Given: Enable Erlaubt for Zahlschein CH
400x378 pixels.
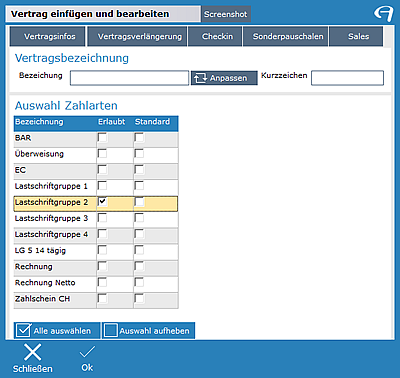Looking at the screenshot, I should click(x=103, y=299).
